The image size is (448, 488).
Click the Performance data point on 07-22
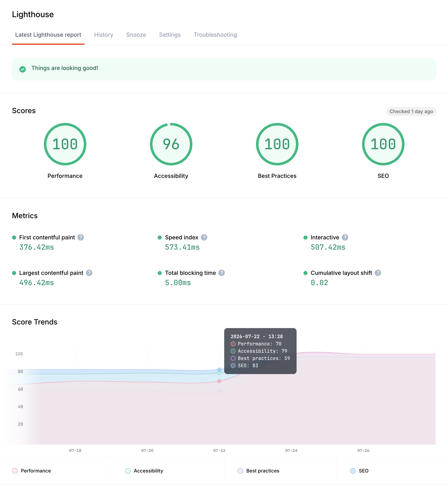219,381
